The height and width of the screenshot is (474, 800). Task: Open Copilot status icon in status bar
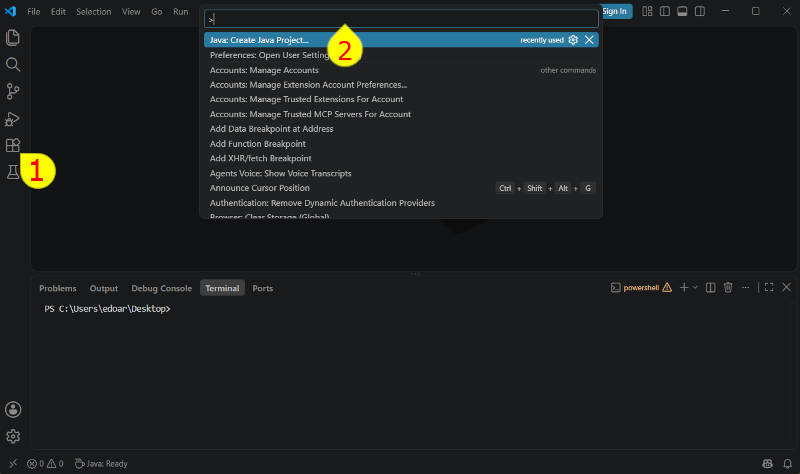pyautogui.click(x=767, y=464)
